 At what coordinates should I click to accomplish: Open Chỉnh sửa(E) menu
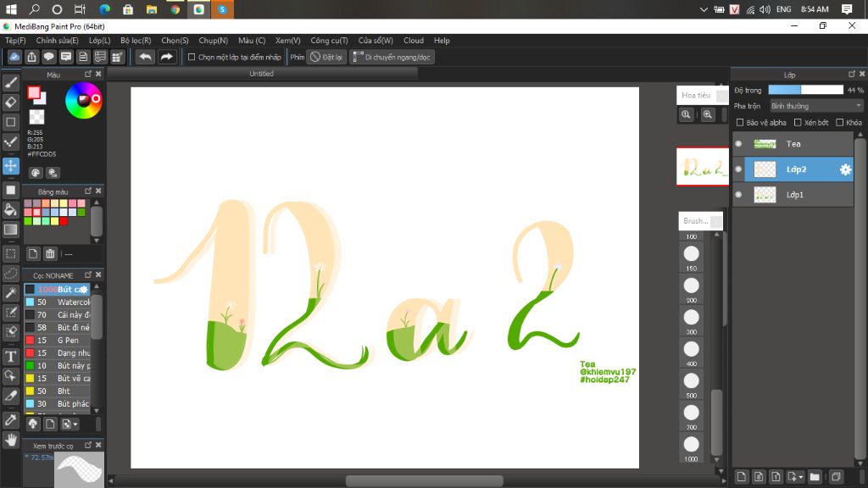[x=57, y=41]
